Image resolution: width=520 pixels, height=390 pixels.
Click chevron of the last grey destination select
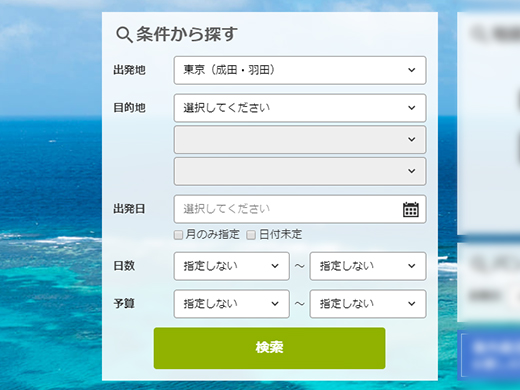(412, 171)
